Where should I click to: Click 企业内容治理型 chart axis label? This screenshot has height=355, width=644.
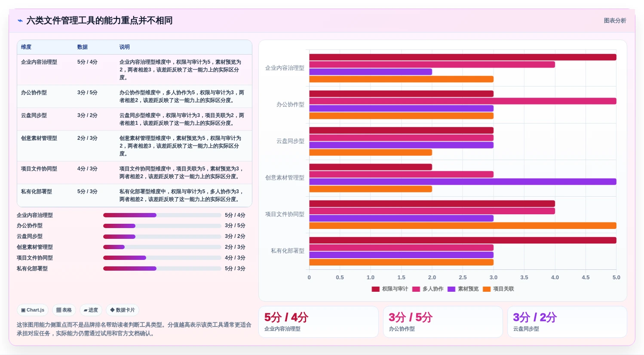pyautogui.click(x=285, y=68)
